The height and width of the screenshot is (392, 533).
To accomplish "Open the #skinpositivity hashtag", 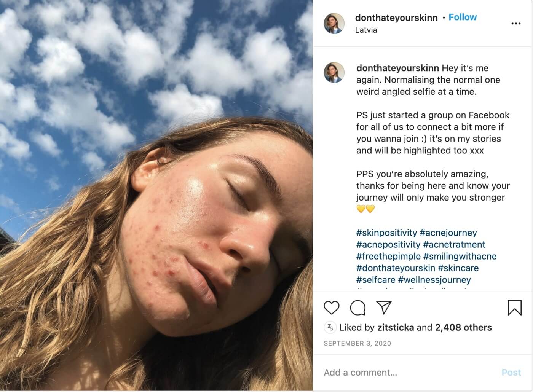I will click(386, 233).
